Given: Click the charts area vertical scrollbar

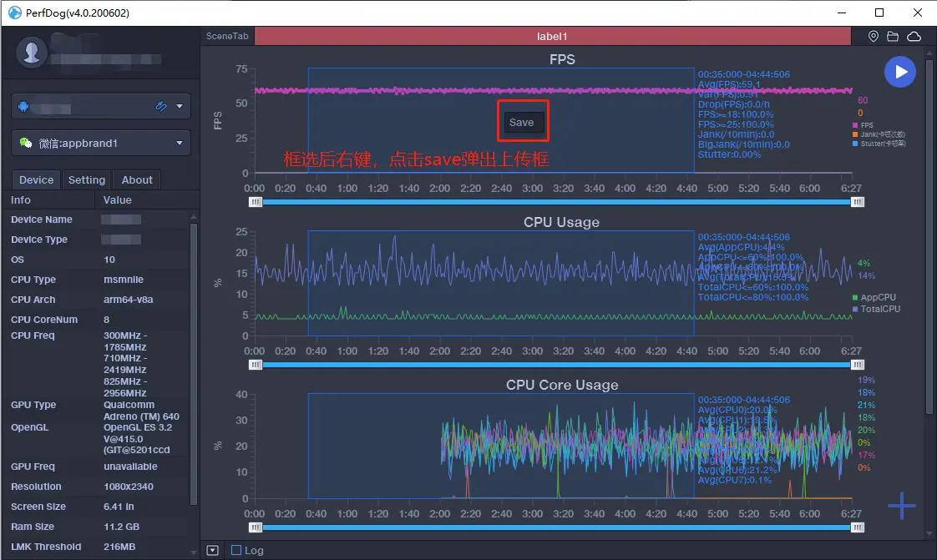Looking at the screenshot, I should [929, 235].
